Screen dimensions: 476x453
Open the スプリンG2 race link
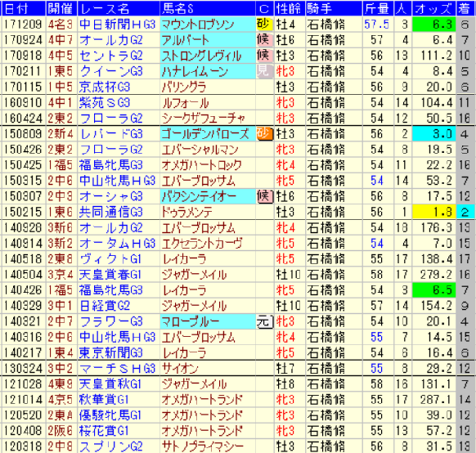point(110,446)
